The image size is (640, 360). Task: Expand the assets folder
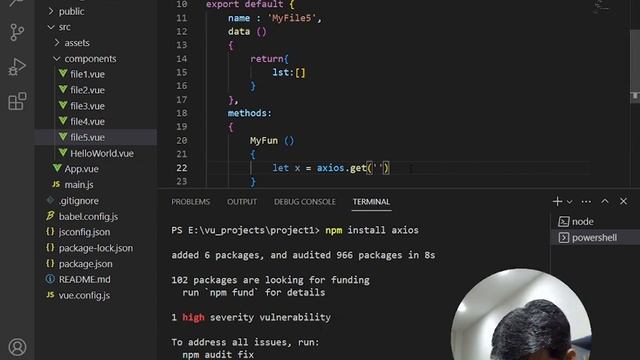pyautogui.click(x=57, y=42)
